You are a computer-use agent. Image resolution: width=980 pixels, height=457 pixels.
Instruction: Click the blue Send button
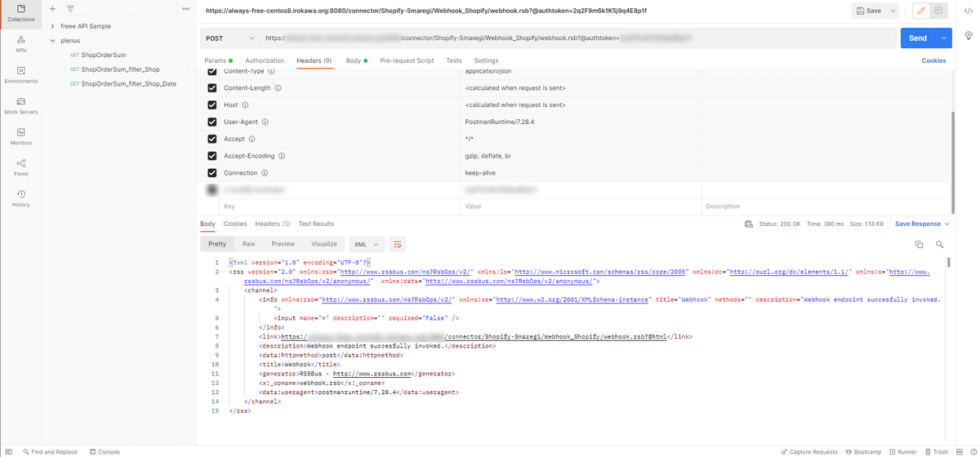pos(919,38)
